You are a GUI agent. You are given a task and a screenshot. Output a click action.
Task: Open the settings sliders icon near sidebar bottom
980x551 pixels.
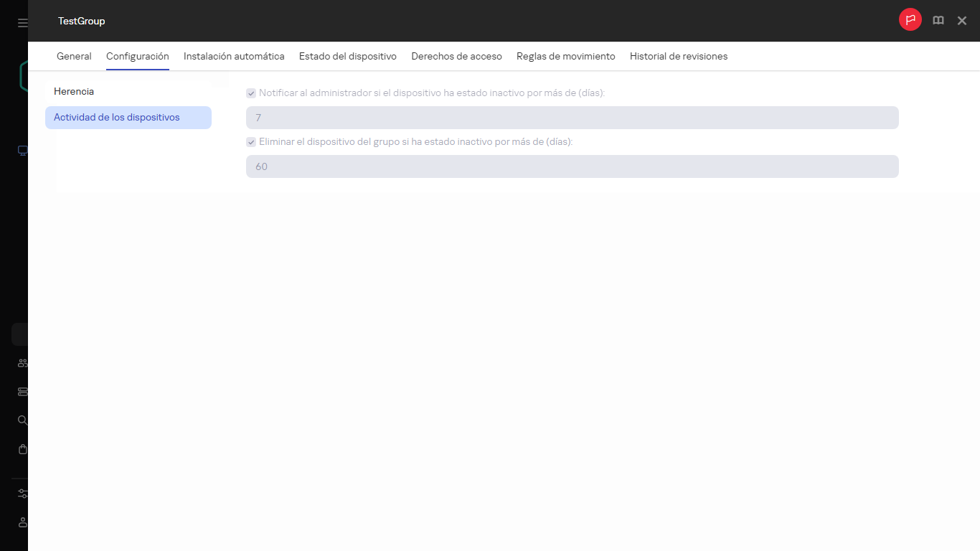(21, 494)
